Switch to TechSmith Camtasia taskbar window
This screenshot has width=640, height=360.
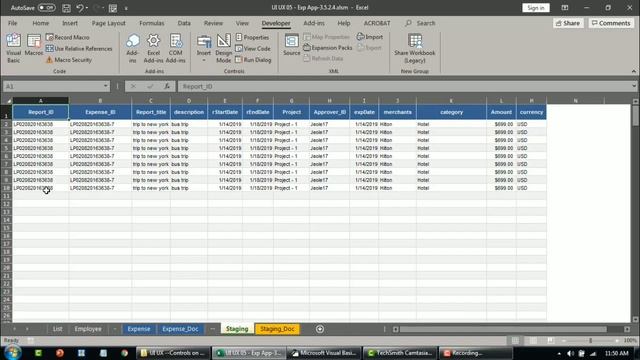click(x=400, y=353)
